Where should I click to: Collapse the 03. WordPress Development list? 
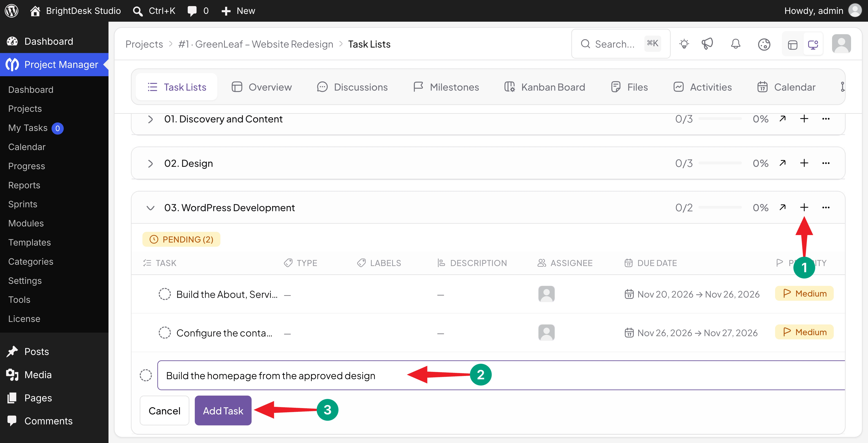coord(150,208)
